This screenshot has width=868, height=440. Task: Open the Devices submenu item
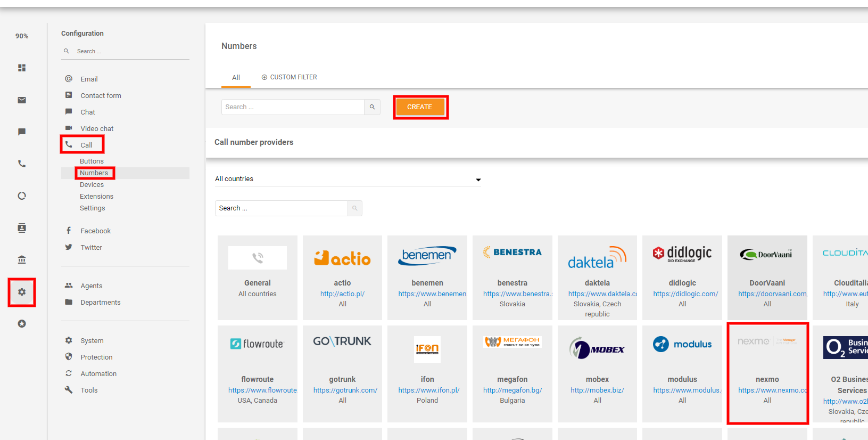tap(92, 184)
